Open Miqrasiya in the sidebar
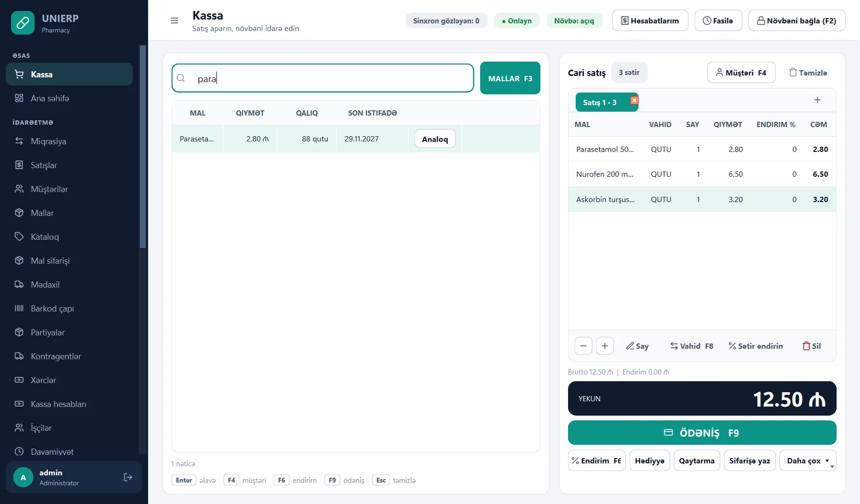This screenshot has height=504, width=860. [69, 141]
